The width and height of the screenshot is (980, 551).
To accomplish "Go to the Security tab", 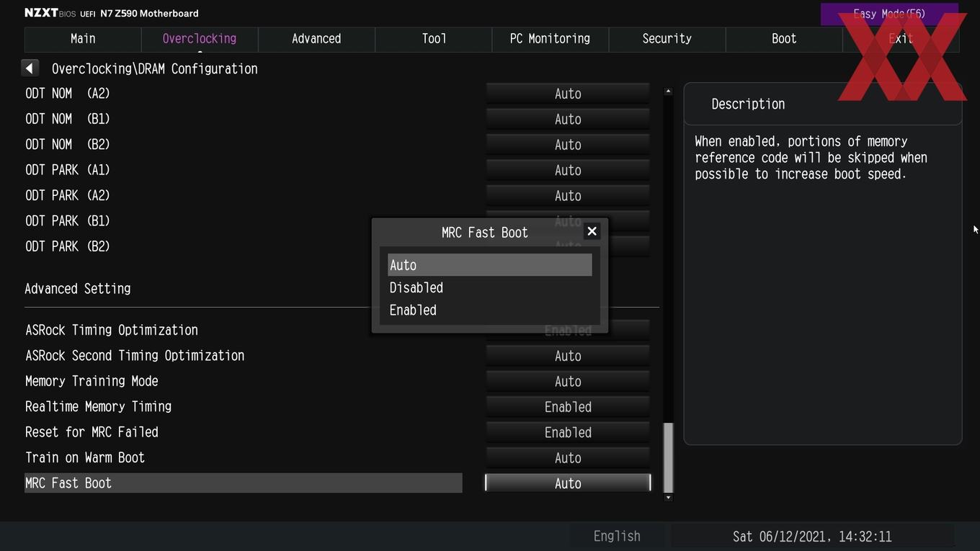I will click(667, 39).
